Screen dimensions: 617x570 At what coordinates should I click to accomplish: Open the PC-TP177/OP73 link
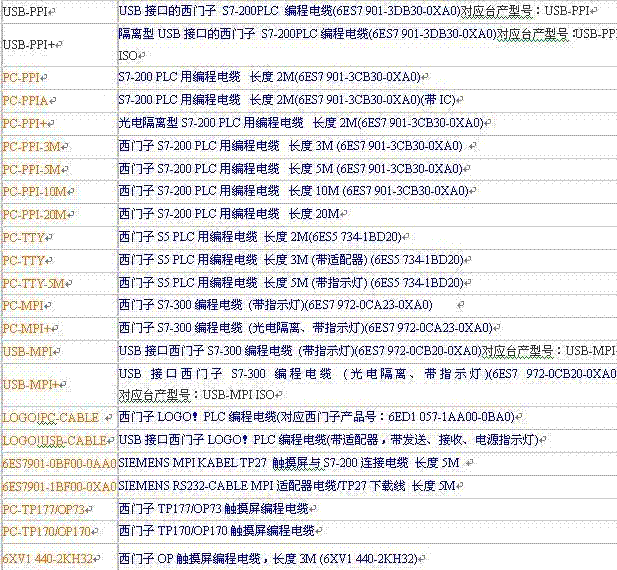coord(44,508)
